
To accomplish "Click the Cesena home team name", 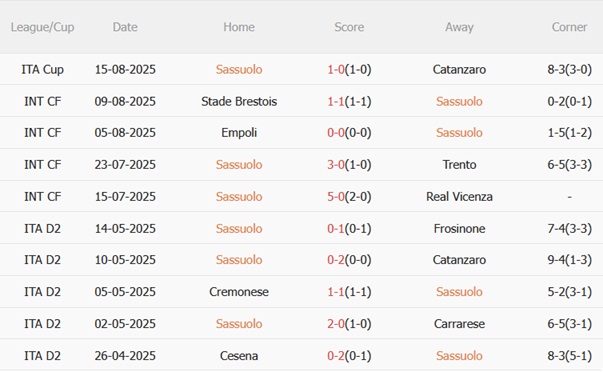I will (239, 355).
